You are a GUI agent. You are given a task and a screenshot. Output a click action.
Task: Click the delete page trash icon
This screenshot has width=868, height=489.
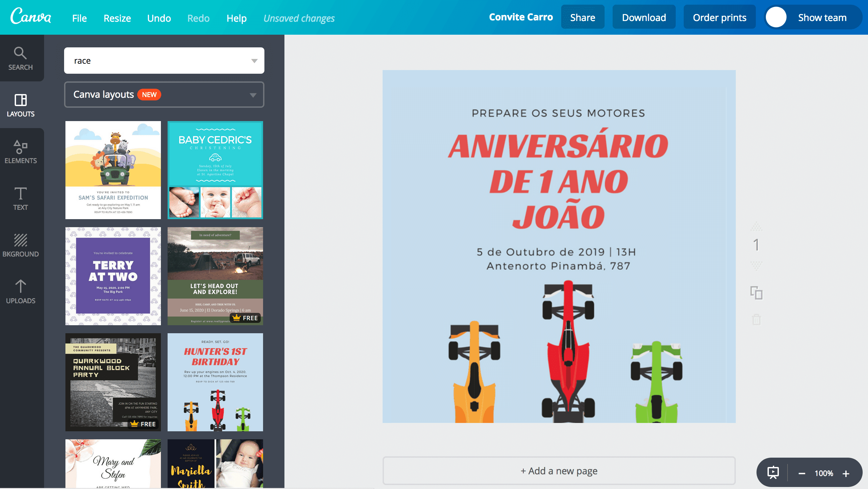click(756, 319)
